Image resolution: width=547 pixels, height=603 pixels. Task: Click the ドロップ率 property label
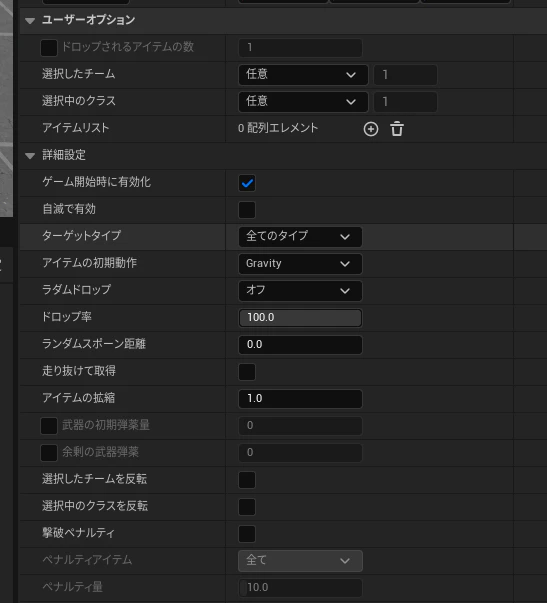[67, 317]
